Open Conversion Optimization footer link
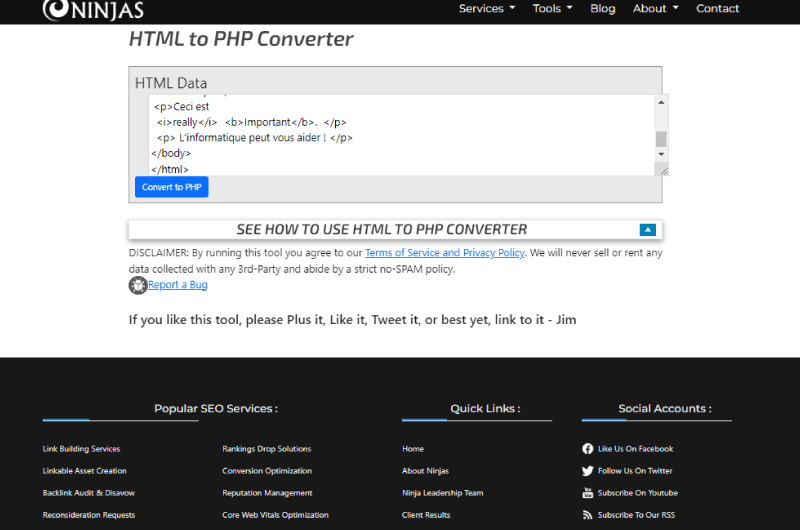The width and height of the screenshot is (800, 530). pyautogui.click(x=267, y=471)
